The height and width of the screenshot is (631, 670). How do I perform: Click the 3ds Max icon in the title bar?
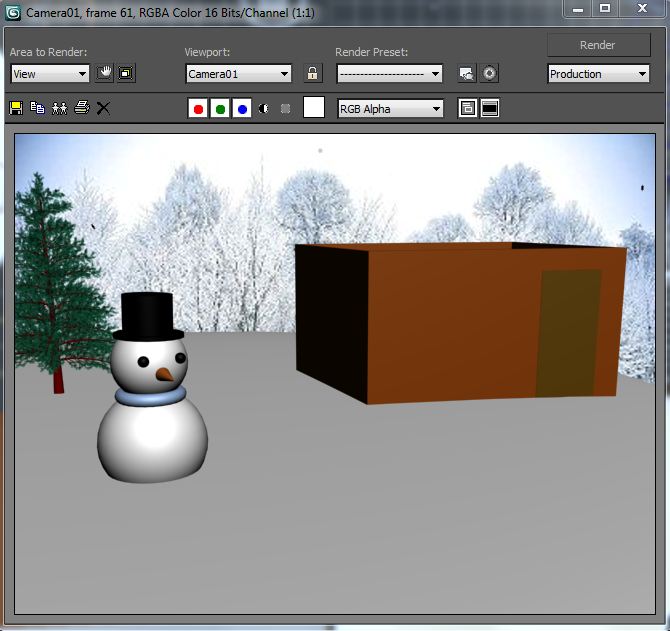click(x=13, y=13)
